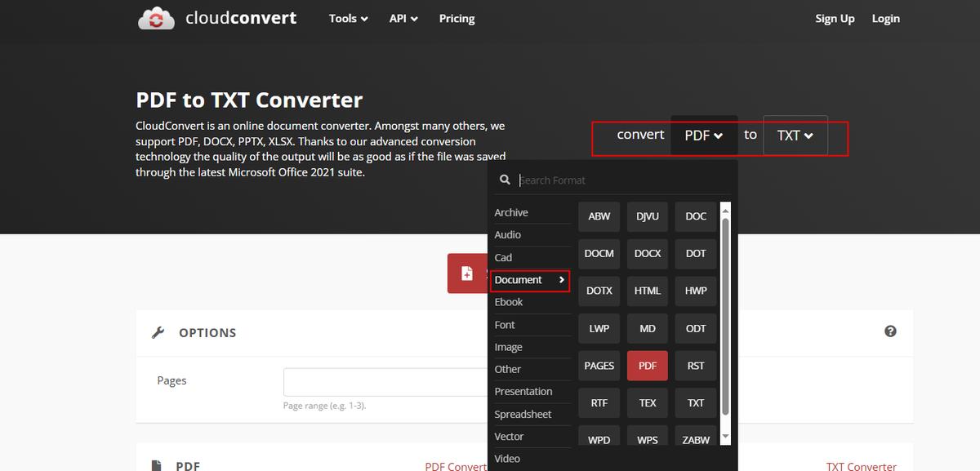This screenshot has width=980, height=471.
Task: Choose the ABW format
Action: coord(599,216)
